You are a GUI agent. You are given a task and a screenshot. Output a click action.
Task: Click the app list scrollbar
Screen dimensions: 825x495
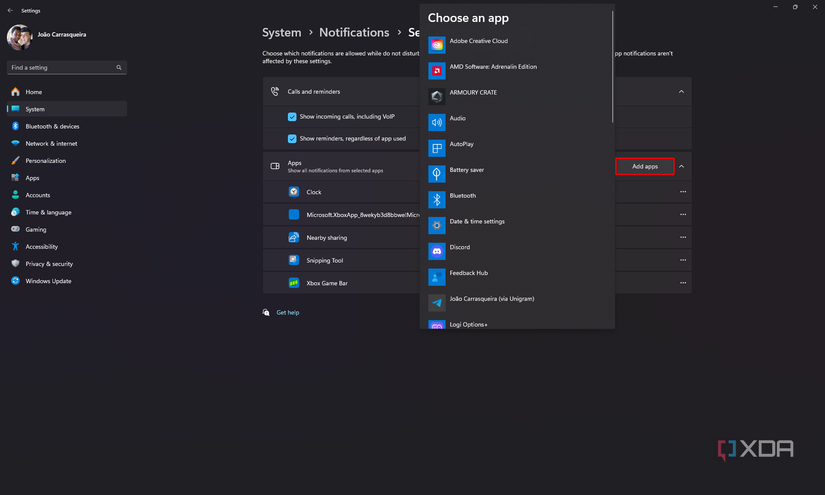coord(613,70)
